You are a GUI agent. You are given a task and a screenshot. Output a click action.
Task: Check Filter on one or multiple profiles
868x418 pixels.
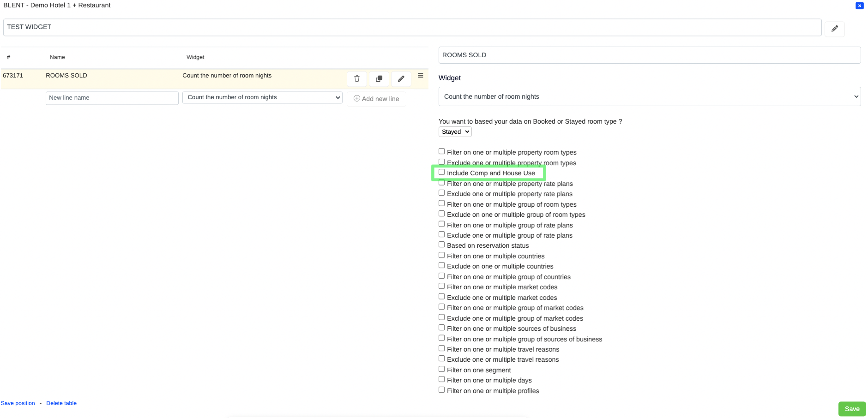[x=442, y=390]
